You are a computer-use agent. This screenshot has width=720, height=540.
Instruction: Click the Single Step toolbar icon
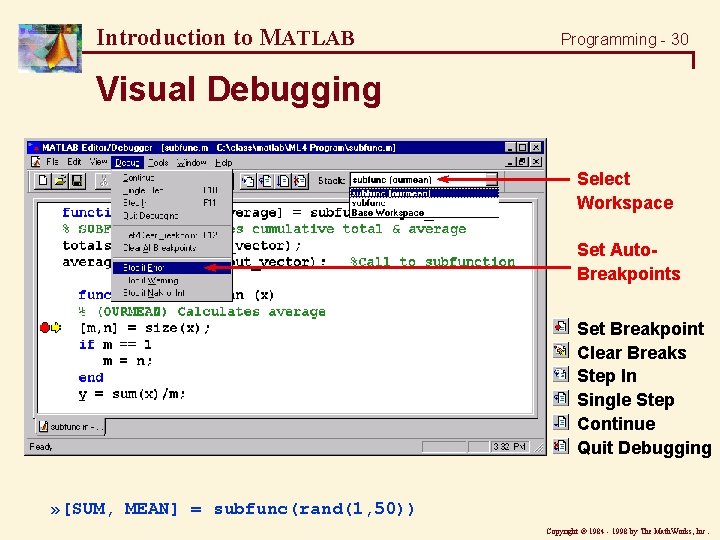pyautogui.click(x=265, y=181)
